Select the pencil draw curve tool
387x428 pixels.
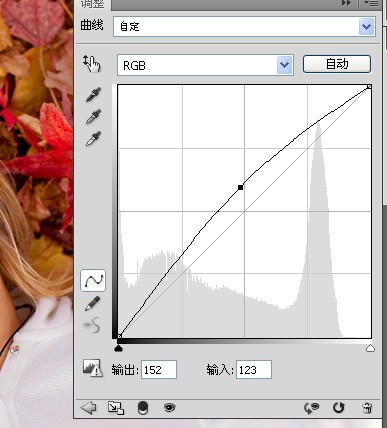93,304
